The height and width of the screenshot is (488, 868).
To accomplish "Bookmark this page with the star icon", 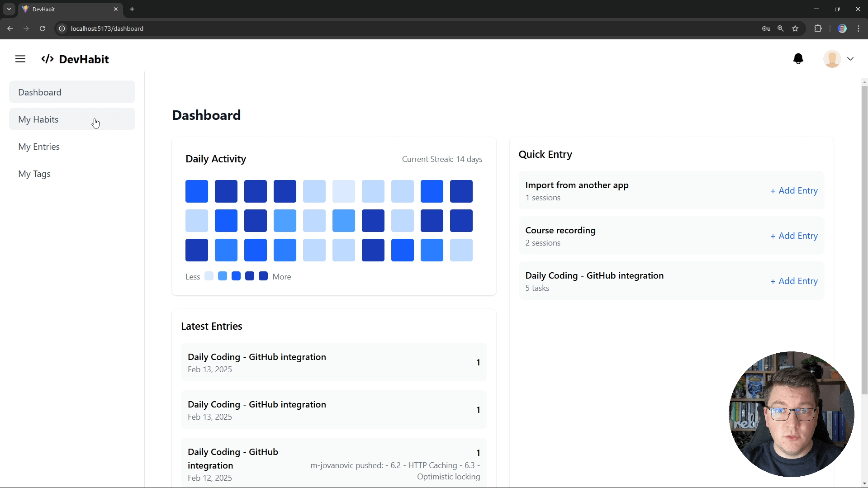I will 795,28.
